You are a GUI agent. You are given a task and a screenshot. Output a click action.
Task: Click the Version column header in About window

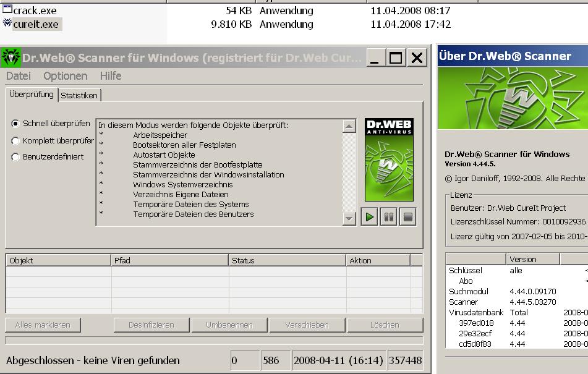pos(533,259)
